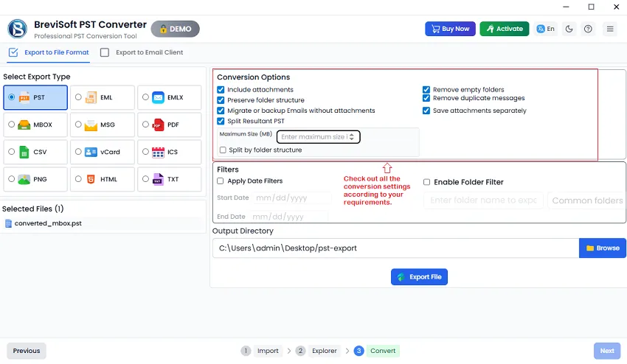Toggle Save attachments separately
The image size is (627, 364).
pyautogui.click(x=426, y=111)
